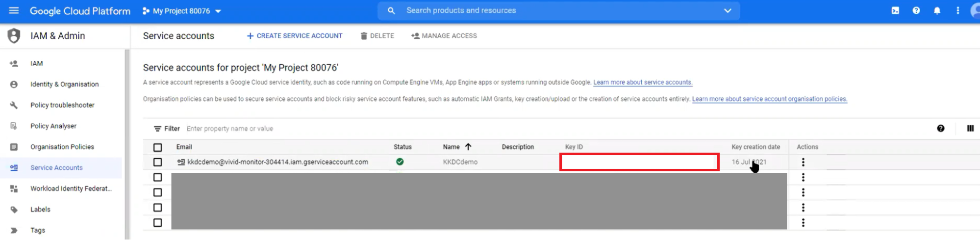Open the table help question mark icon
The width and height of the screenshot is (980, 240).
[x=940, y=129]
